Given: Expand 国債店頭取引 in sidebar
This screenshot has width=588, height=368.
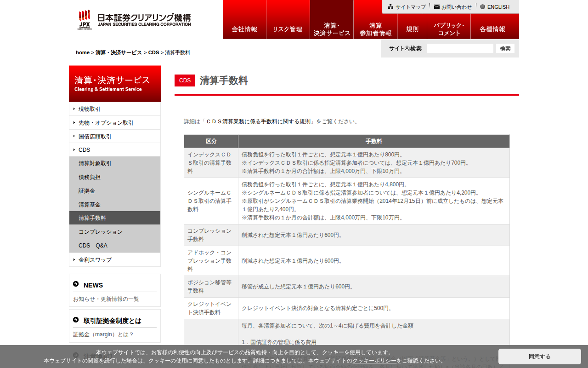Looking at the screenshot, I should click(x=115, y=136).
